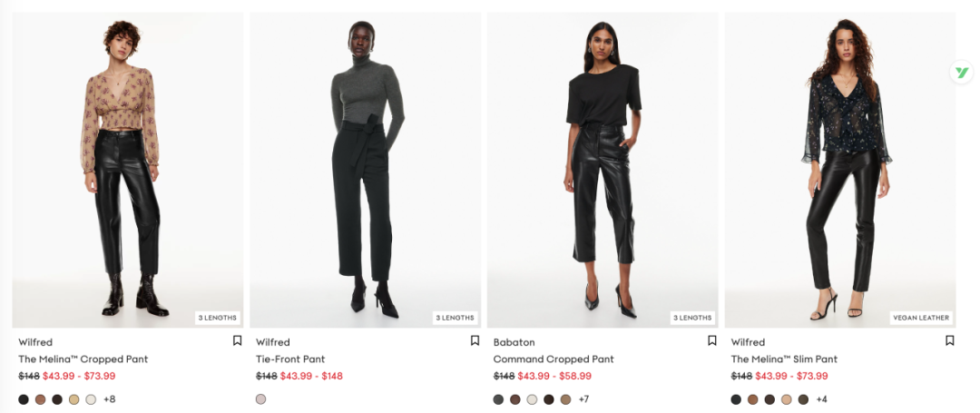The image size is (980, 413).
Task: Open the green browser extension icon
Action: (x=962, y=73)
